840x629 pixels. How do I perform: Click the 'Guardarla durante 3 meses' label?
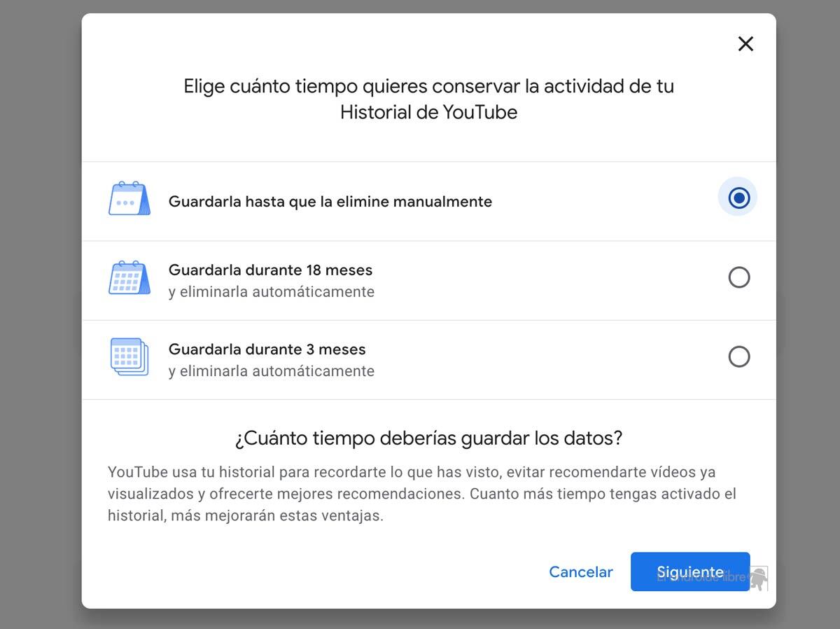point(267,350)
